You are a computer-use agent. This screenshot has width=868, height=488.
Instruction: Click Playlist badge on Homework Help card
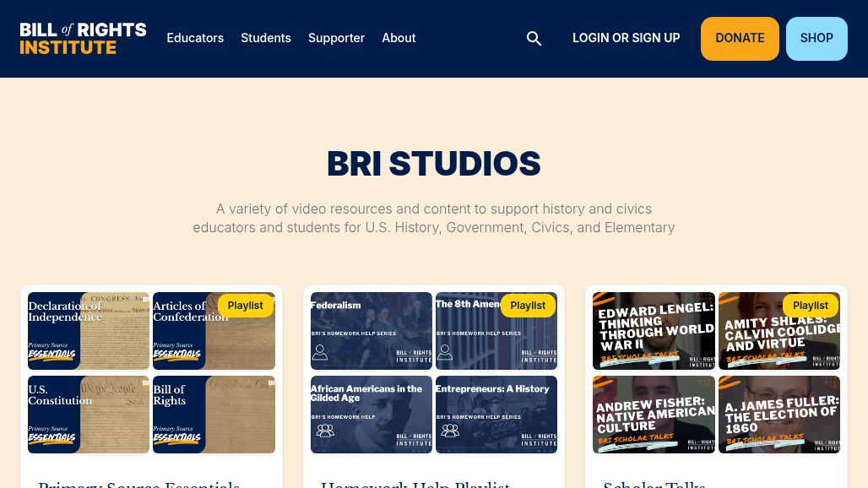(528, 306)
